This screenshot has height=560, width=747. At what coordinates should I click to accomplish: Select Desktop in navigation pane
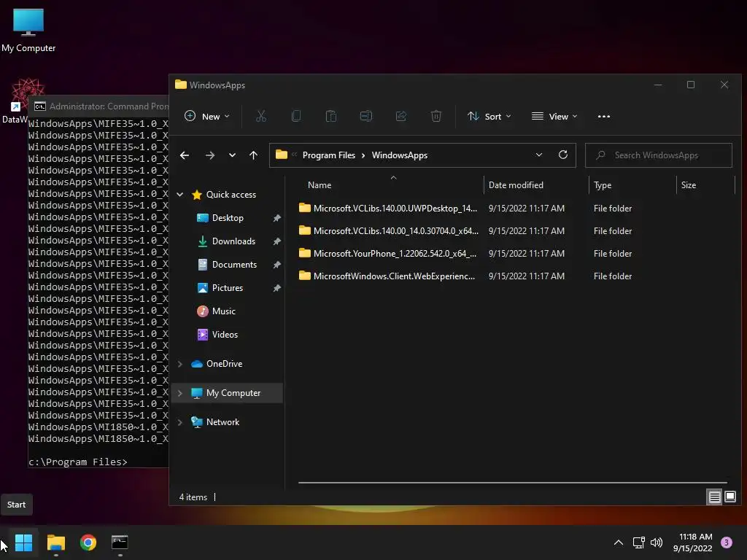(228, 218)
